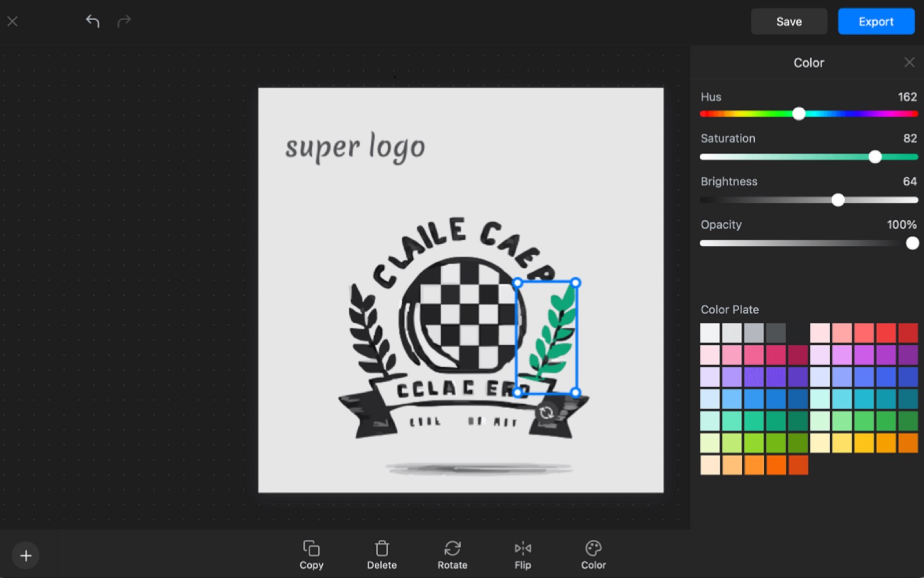Click the Opacity slider handle
The image size is (924, 578).
point(912,243)
